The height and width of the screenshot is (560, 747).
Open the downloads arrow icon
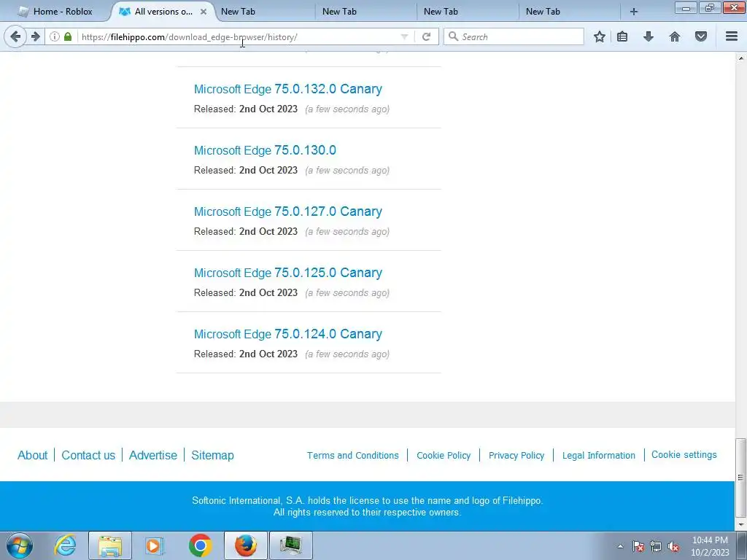tap(649, 36)
